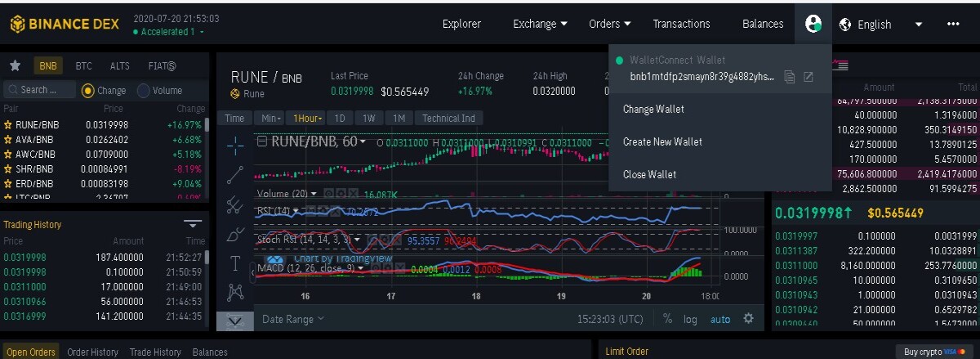This screenshot has width=980, height=359.
Task: Open the three-dots more menu
Action: tap(953, 24)
